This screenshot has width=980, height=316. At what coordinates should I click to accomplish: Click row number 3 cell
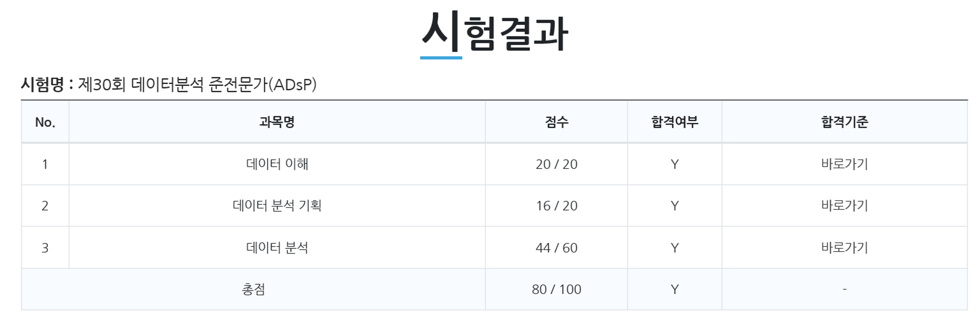45,248
